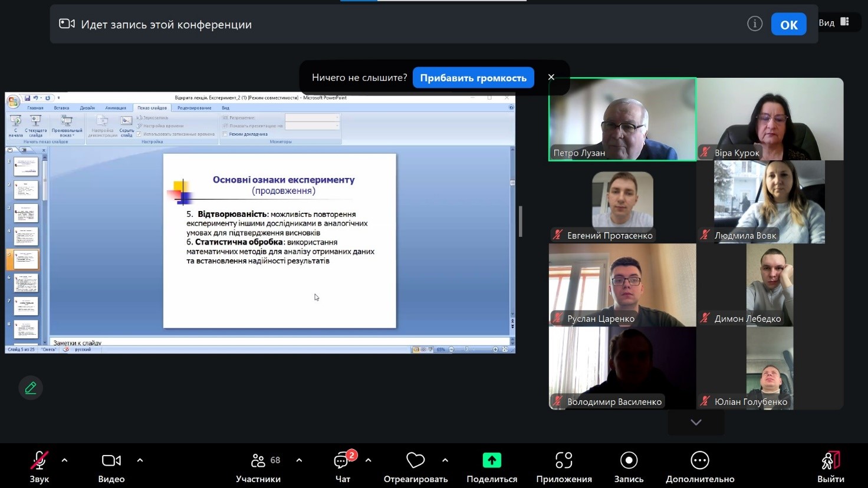The image size is (868, 488).
Task: Open the Чат panel with unread messages
Action: click(343, 461)
